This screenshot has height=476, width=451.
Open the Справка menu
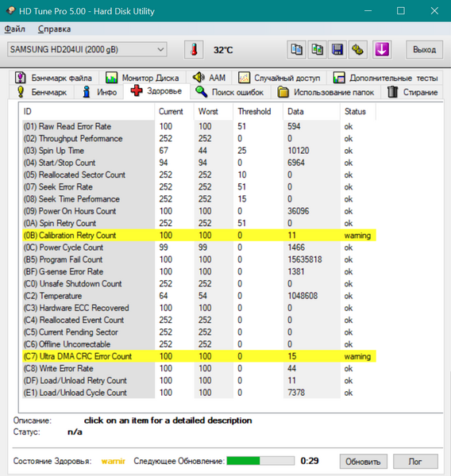coord(55,29)
